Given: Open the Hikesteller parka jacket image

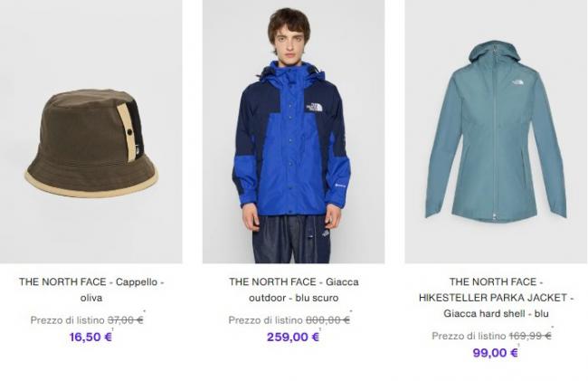Looking at the screenshot, I should coord(496,131).
